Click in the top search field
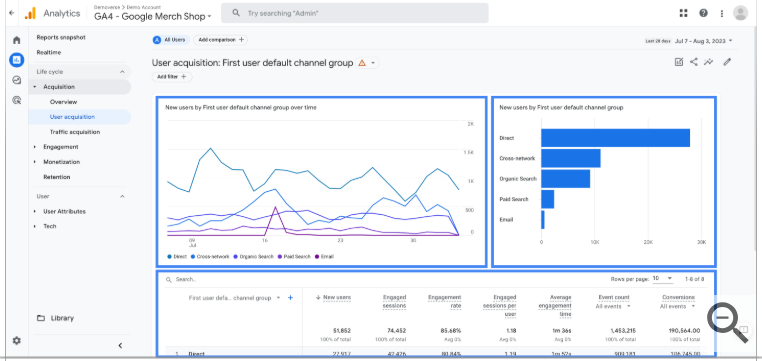This screenshot has height=361, width=762. pos(355,13)
